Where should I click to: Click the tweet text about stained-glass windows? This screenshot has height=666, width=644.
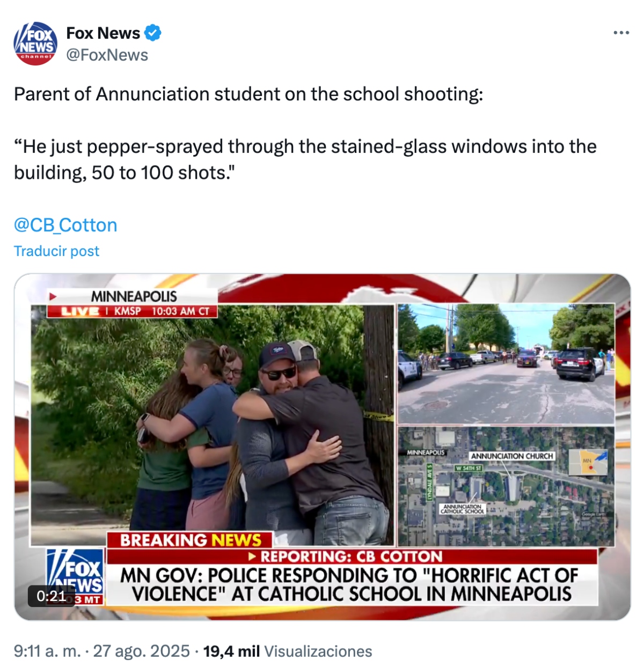tap(305, 159)
